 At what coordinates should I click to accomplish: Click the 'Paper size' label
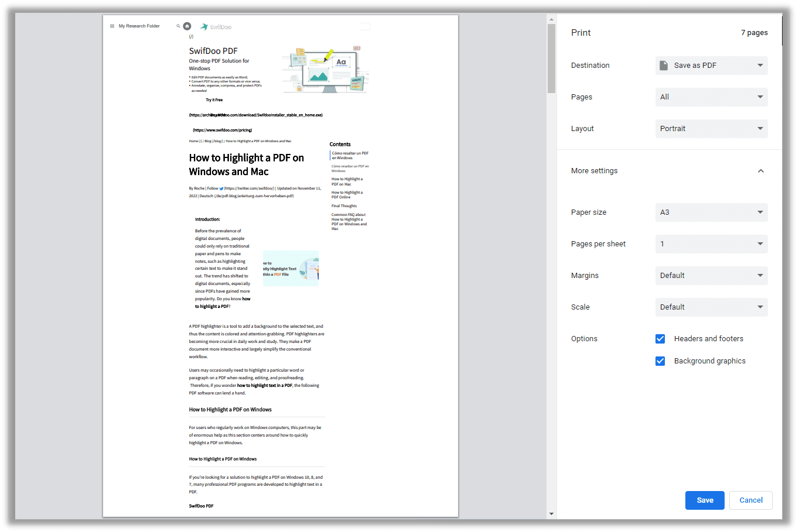pyautogui.click(x=589, y=212)
